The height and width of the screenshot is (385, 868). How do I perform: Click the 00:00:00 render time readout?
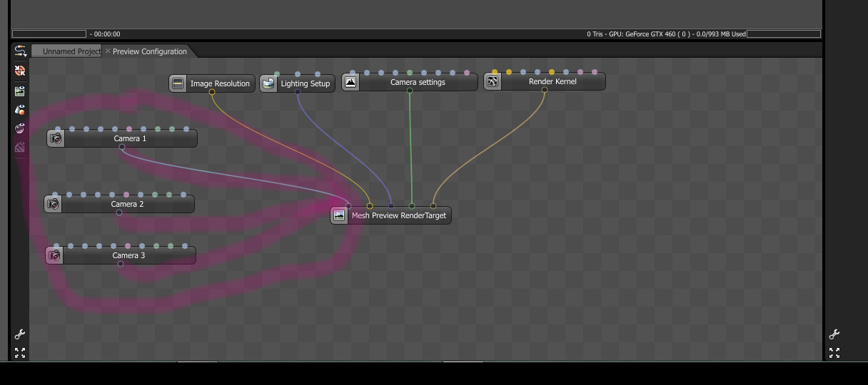107,34
